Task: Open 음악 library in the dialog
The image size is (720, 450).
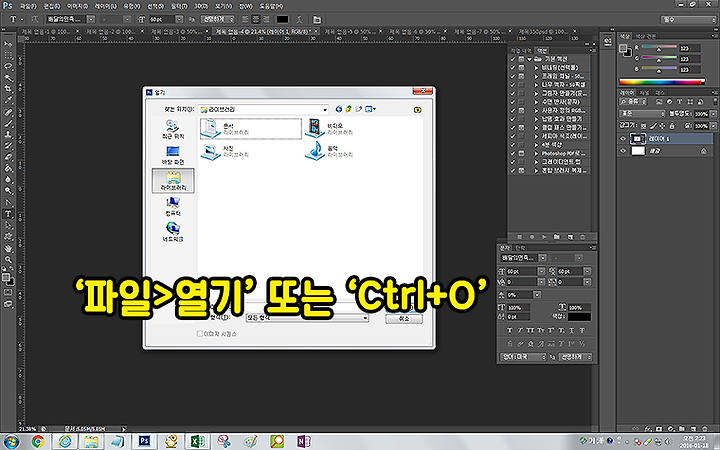Action: tap(330, 151)
